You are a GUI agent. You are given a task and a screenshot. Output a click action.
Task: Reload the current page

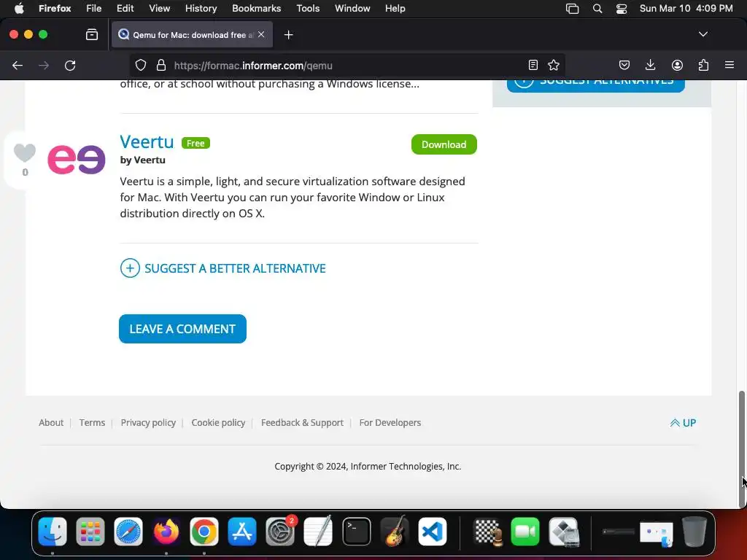tap(70, 66)
